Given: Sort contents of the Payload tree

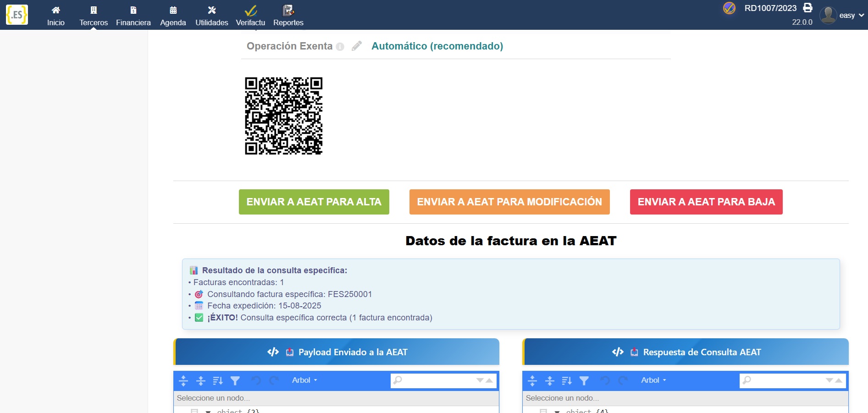Looking at the screenshot, I should click(x=218, y=380).
